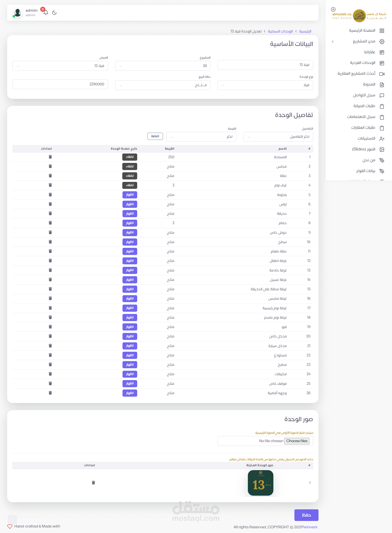392x533 pixels.
Task: Delete the مطبخ row with its trash icon
Action: point(50,364)
